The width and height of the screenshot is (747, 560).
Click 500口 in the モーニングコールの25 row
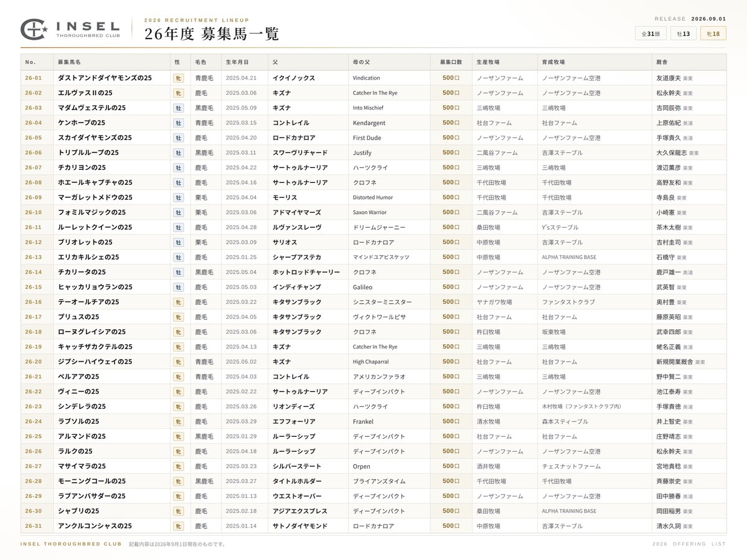[451, 482]
